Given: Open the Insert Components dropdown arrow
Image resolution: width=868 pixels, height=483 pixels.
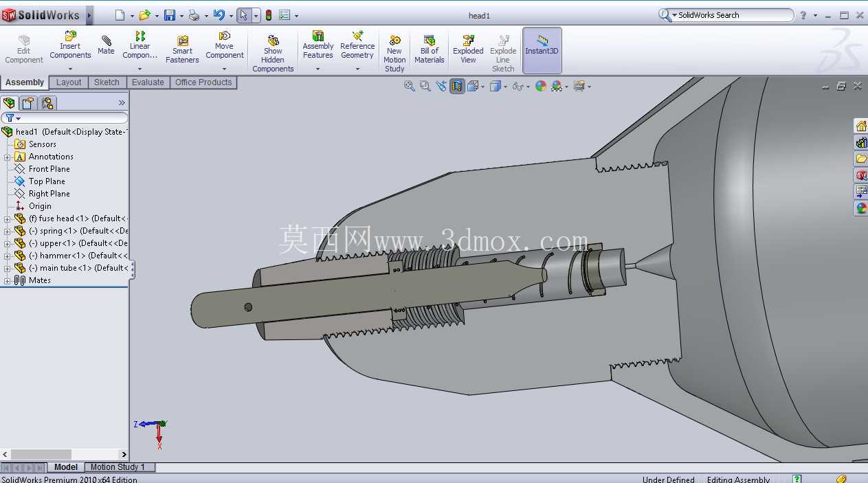Looking at the screenshot, I should coord(70,69).
